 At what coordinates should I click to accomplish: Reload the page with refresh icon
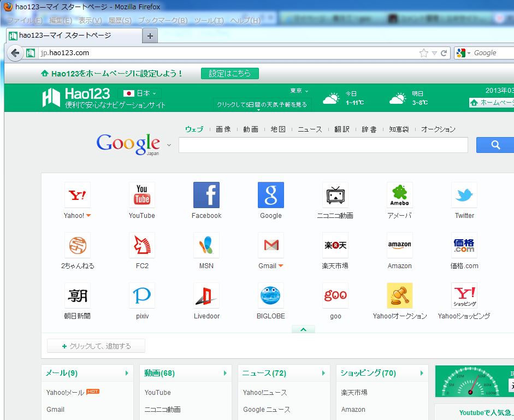444,53
